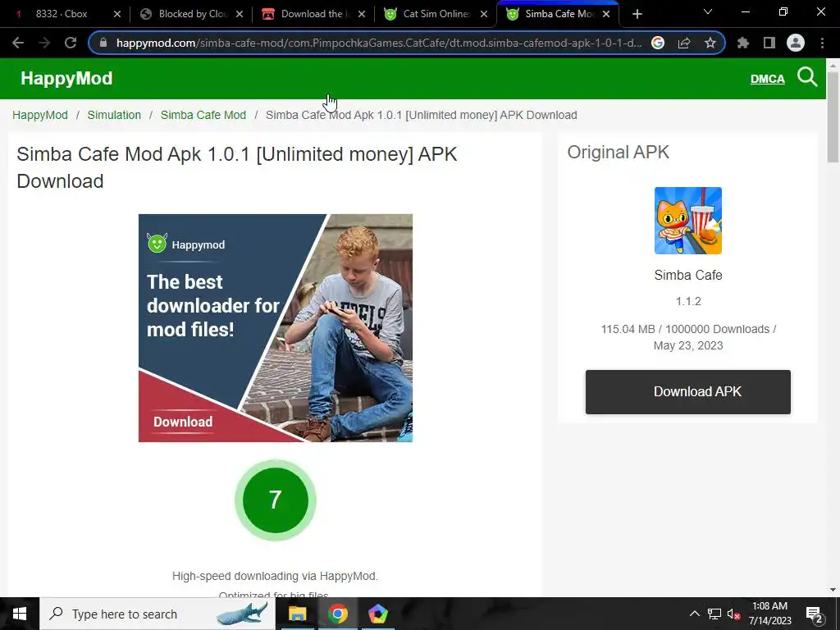Open Chrome from the taskbar
The width and height of the screenshot is (840, 630).
337,614
